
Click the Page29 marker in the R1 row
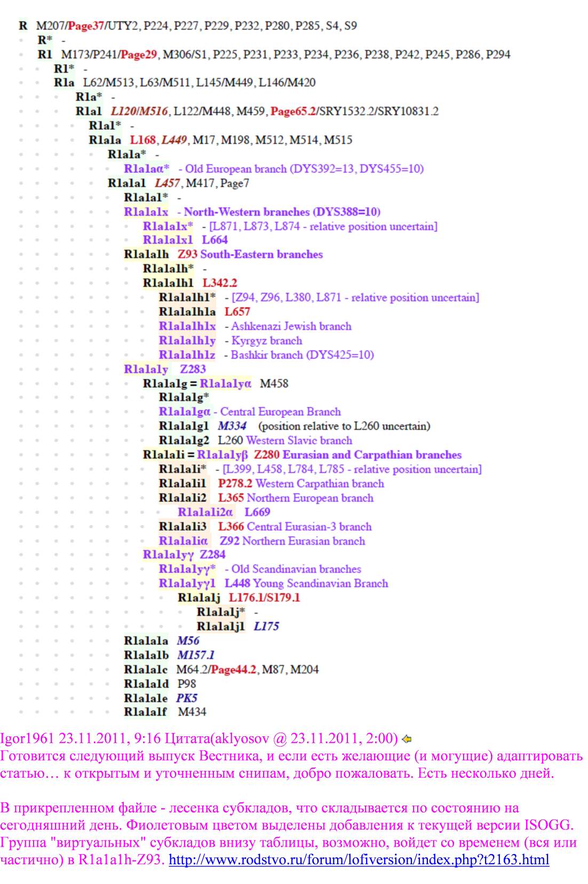click(x=139, y=54)
